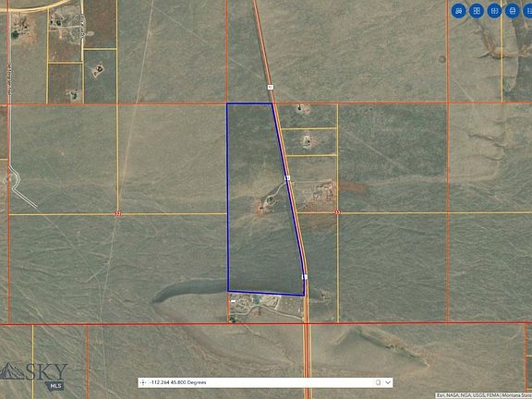Select the section 32 label marker
The image size is (532, 399).
tap(117, 214)
